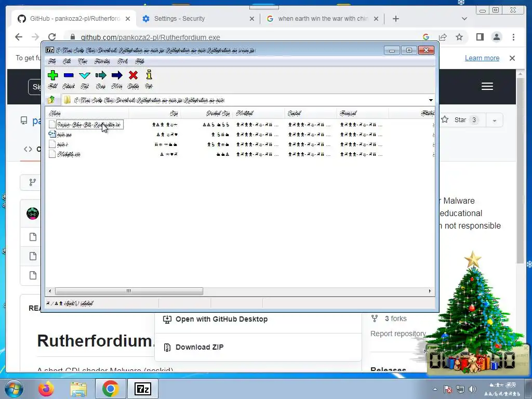Click the volume icon in system tray

click(x=472, y=389)
